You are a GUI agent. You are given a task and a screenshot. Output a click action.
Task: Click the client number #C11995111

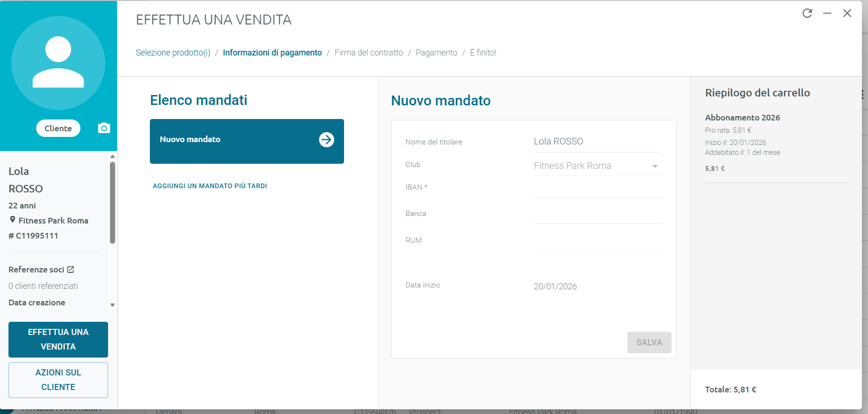(x=33, y=236)
